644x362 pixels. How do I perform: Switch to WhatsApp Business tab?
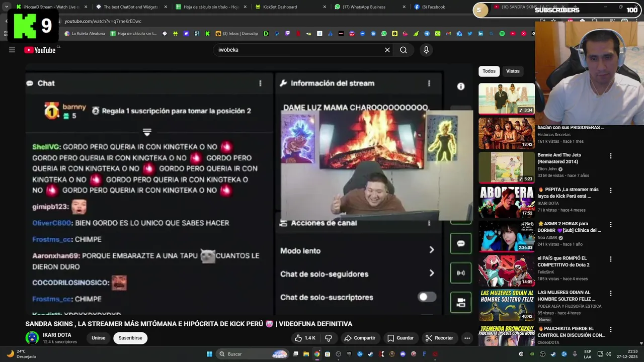point(370,7)
